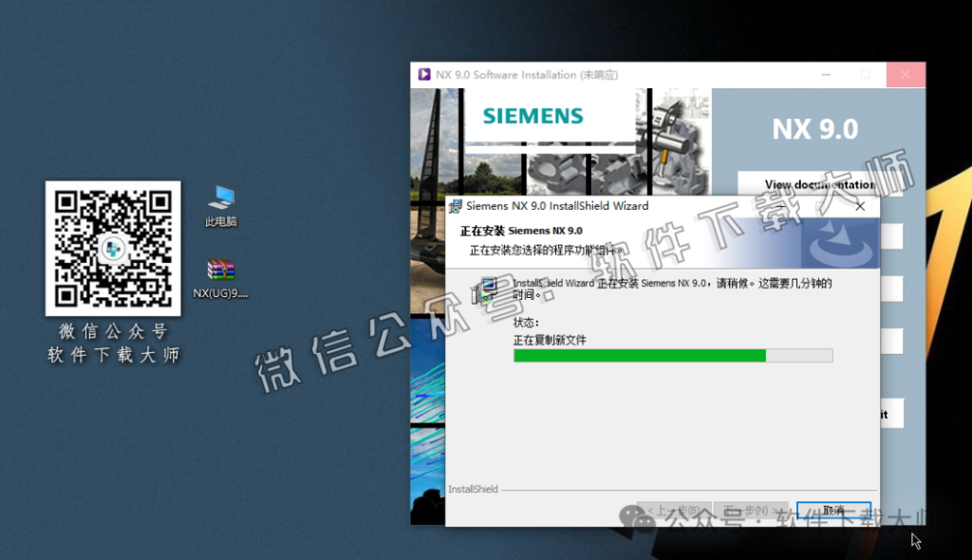Viewport: 972px width, 560px height.
Task: Open the NX(UG)9 RAR archive on desktop
Action: [x=220, y=271]
